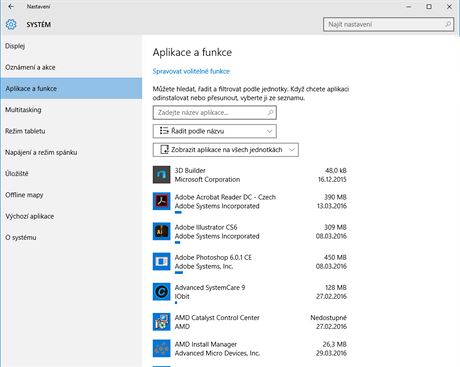Focus the Zadejte název aplikace field
Image resolution: width=460 pixels, height=367 pixels.
[x=215, y=113]
